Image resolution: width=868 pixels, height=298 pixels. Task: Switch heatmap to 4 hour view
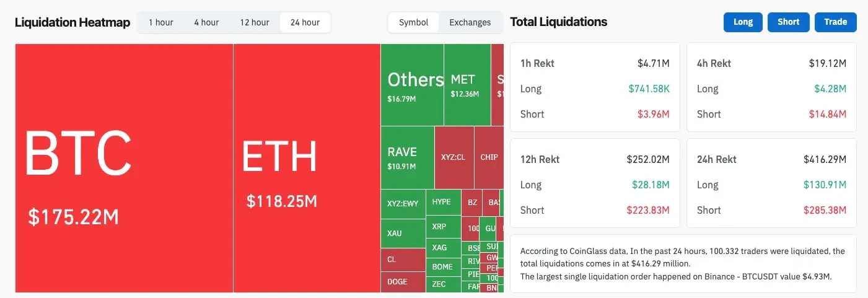coord(206,22)
